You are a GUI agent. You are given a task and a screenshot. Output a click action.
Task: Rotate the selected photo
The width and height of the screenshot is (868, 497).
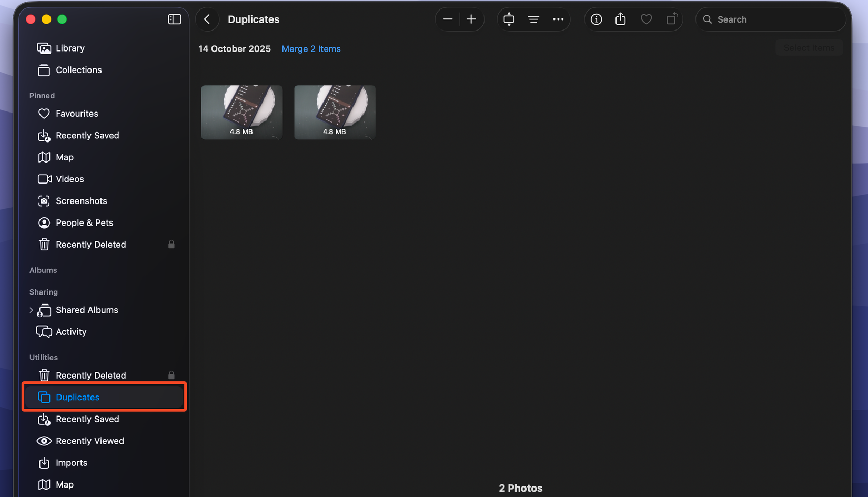(x=671, y=19)
